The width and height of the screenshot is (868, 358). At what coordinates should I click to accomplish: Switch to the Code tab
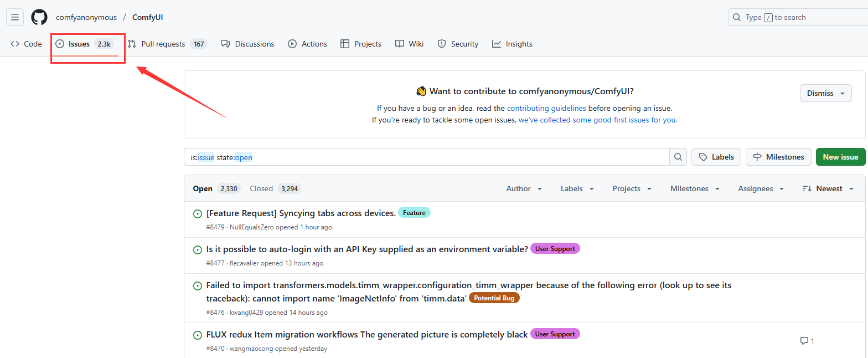(26, 44)
